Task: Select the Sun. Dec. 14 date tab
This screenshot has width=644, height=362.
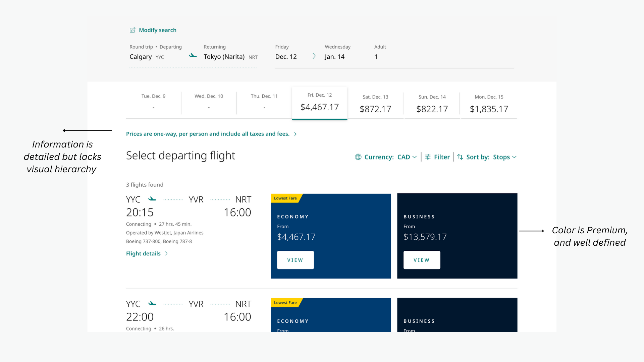Action: [x=432, y=104]
